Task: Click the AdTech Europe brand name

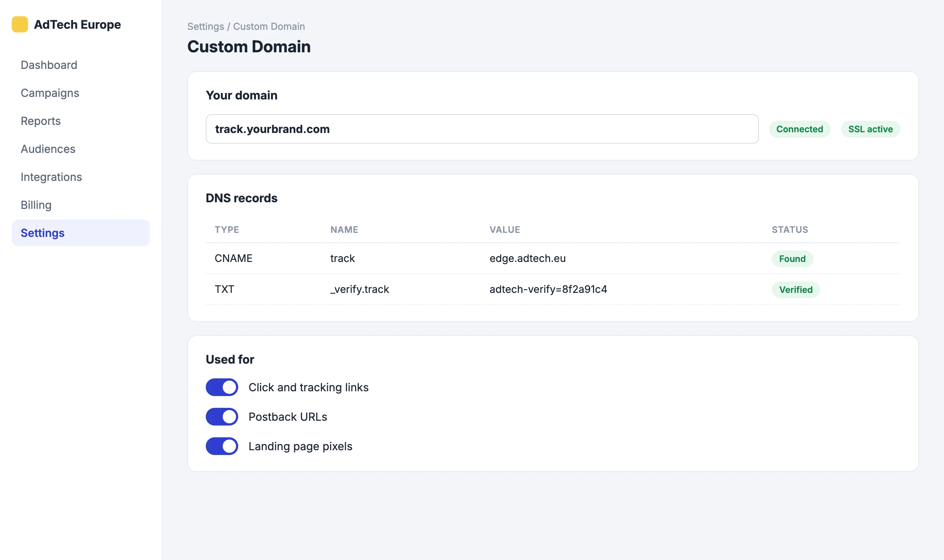Action: click(77, 25)
